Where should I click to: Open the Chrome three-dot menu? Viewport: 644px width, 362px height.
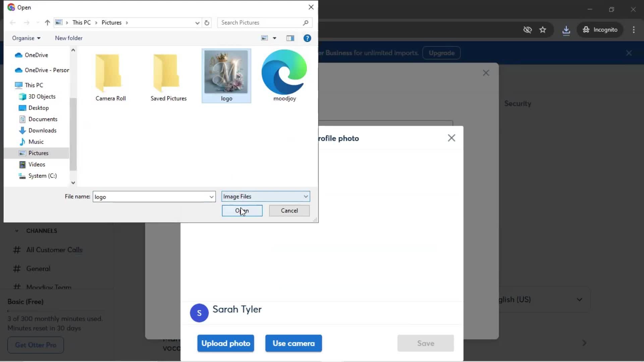coord(634,30)
